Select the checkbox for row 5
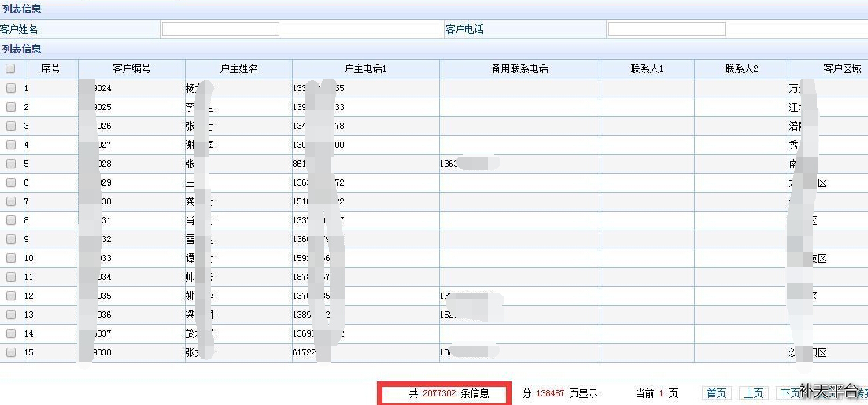This screenshot has width=868, height=405. [11, 164]
